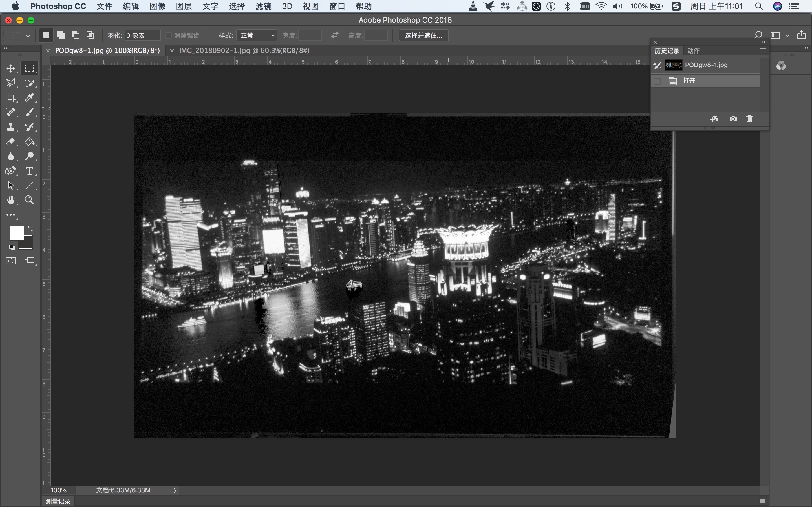Click the history panel trash icon
Viewport: 812px width, 507px height.
[749, 119]
